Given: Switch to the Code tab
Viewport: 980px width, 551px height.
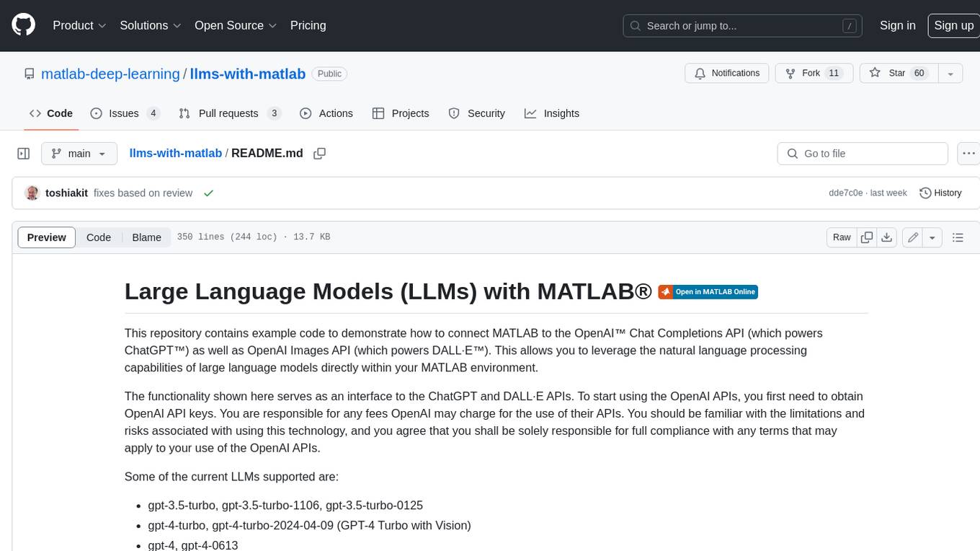Looking at the screenshot, I should point(51,113).
